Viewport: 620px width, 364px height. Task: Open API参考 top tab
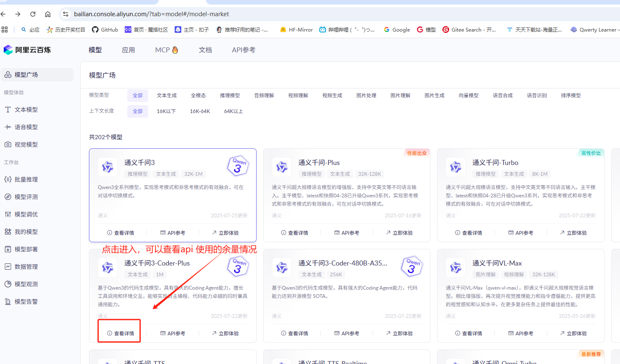click(x=244, y=50)
